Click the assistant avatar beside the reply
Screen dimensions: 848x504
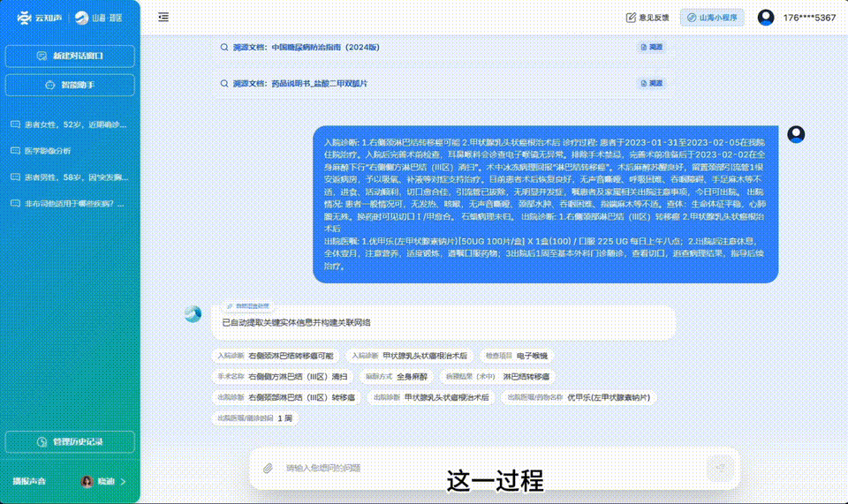193,314
